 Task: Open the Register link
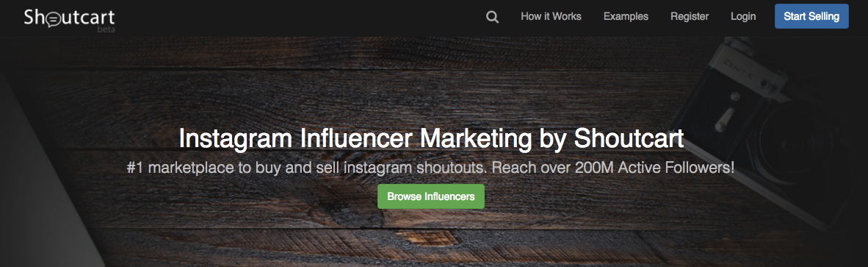[x=690, y=17]
